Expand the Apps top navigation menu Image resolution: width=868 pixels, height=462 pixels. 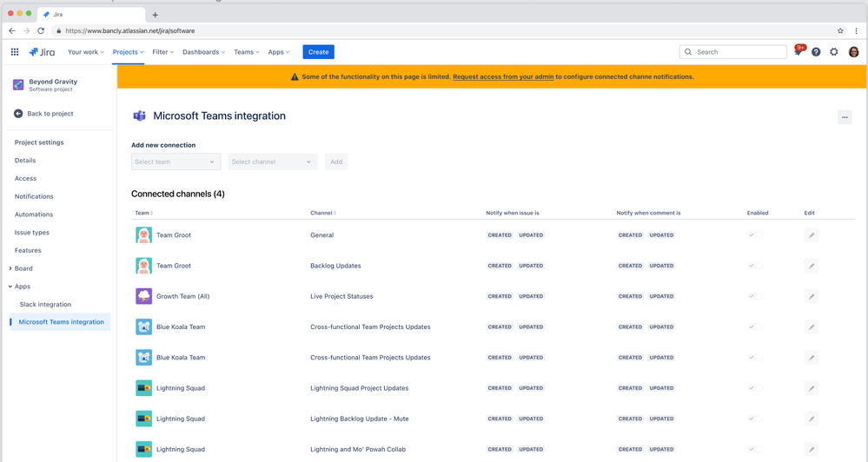coord(278,52)
